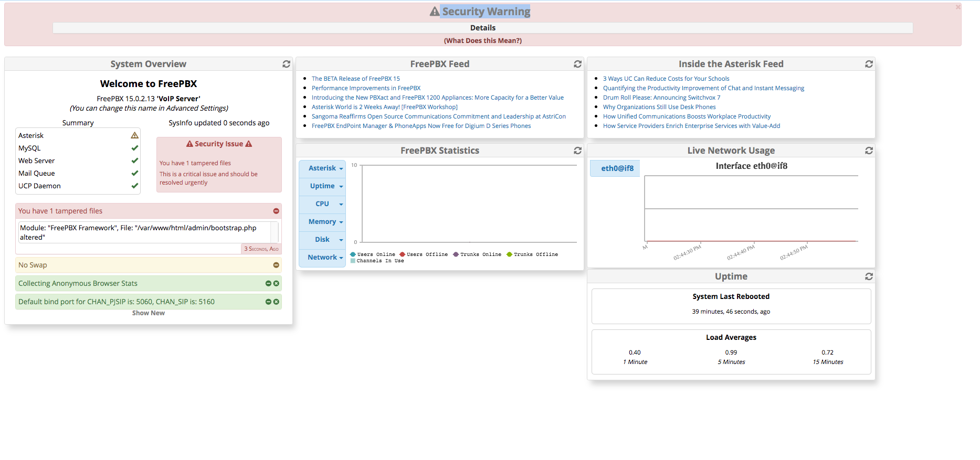Click 'SysInfo updated 0 seconds ago' text

[219, 123]
